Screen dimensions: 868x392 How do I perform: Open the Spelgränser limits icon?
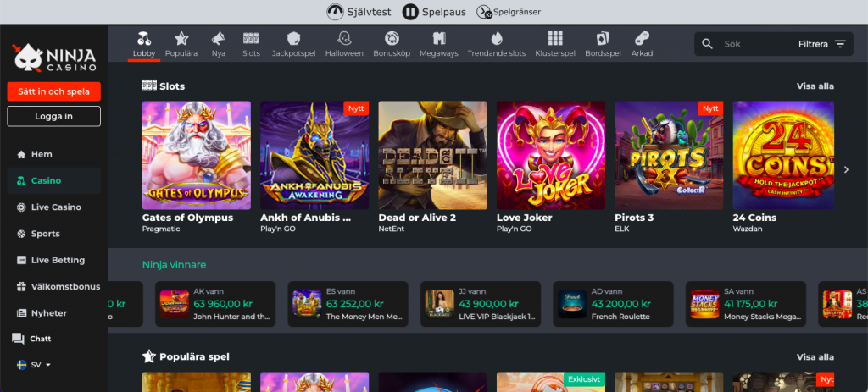pos(484,12)
